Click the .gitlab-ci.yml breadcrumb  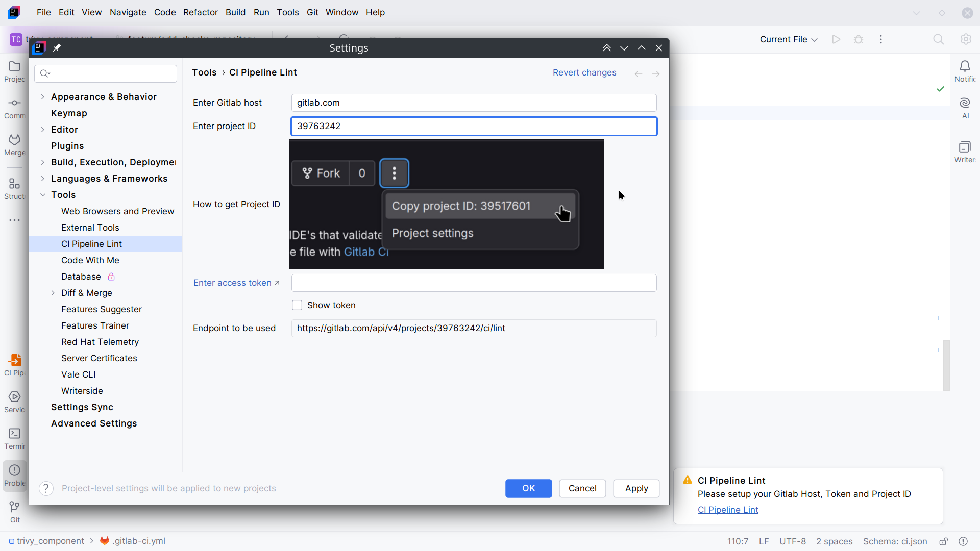point(133,541)
